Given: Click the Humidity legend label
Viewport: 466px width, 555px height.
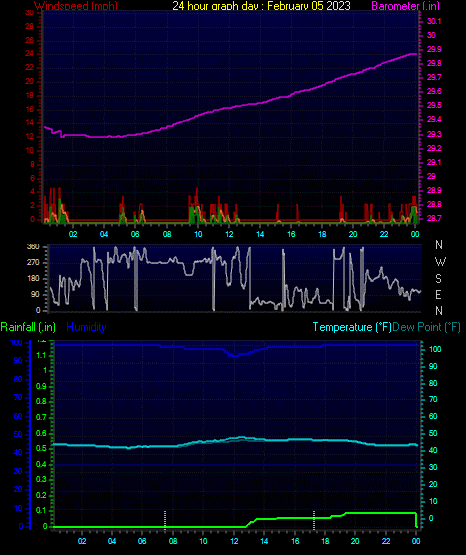Looking at the screenshot, I should coord(86,327).
